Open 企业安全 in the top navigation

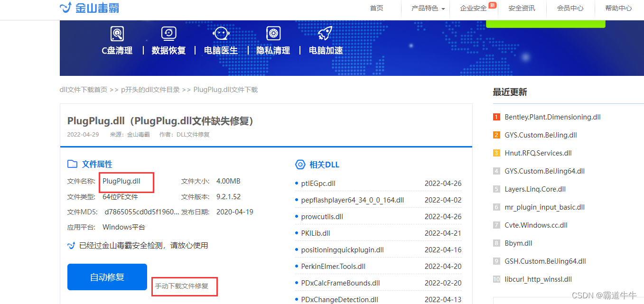473,8
